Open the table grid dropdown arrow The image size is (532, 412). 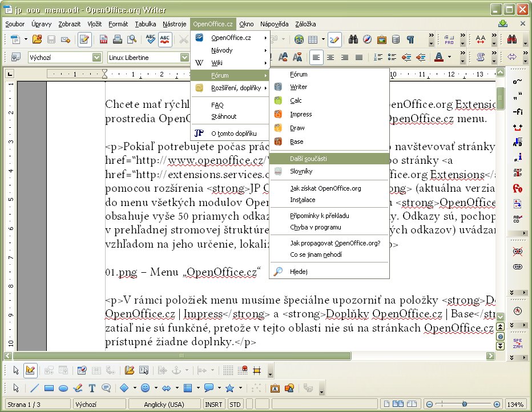[323, 40]
